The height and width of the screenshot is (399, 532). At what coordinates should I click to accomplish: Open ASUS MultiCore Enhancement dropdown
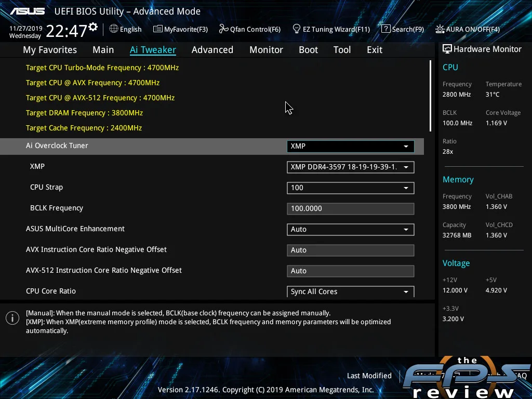(x=351, y=229)
